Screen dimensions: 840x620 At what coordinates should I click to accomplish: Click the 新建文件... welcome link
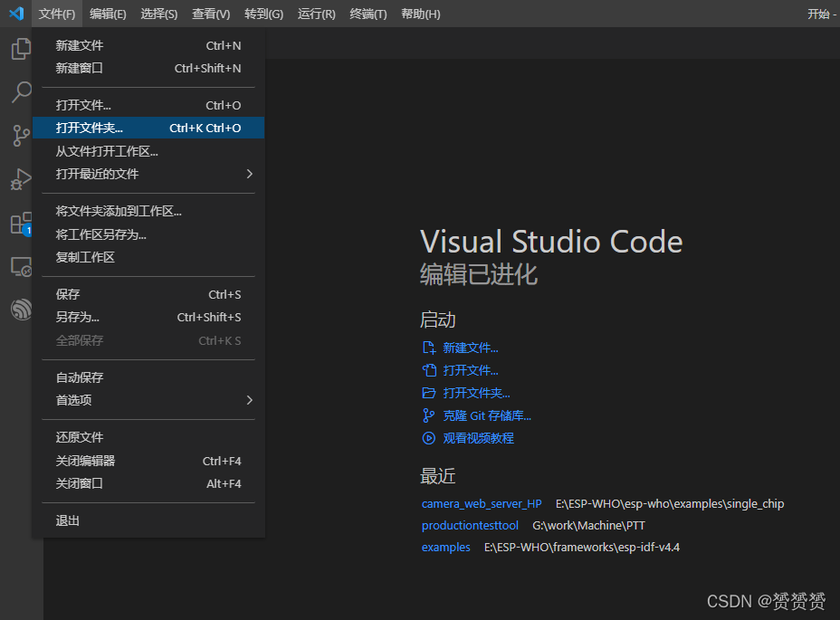[471, 348]
